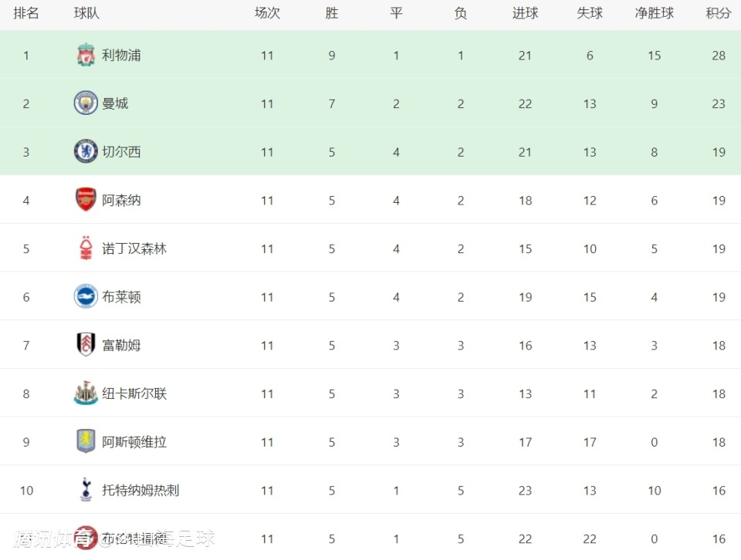Click the Brighton seagull badge
Image resolution: width=741 pixels, height=560 pixels.
[x=86, y=296]
